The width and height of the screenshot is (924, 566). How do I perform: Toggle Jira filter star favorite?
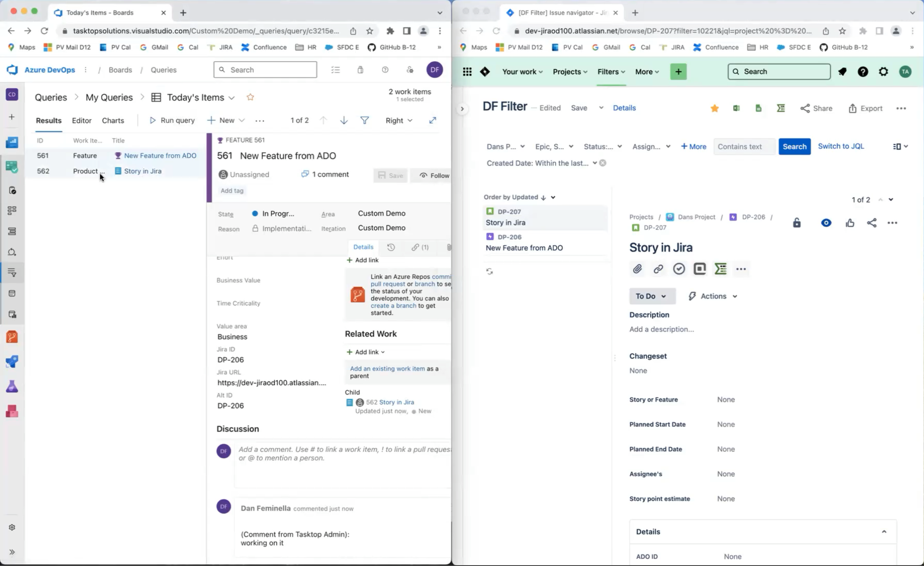[x=714, y=108]
